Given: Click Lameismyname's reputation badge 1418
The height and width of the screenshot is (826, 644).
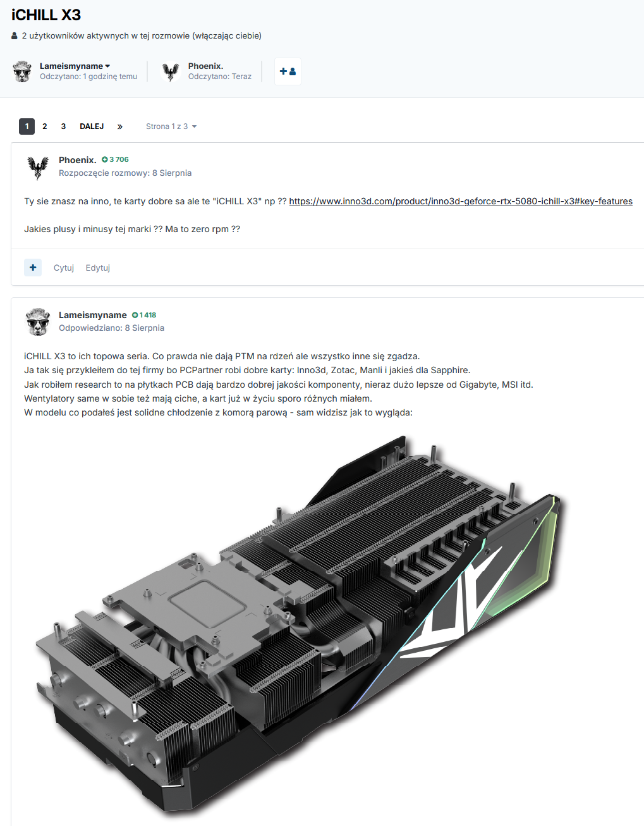Looking at the screenshot, I should pos(144,314).
